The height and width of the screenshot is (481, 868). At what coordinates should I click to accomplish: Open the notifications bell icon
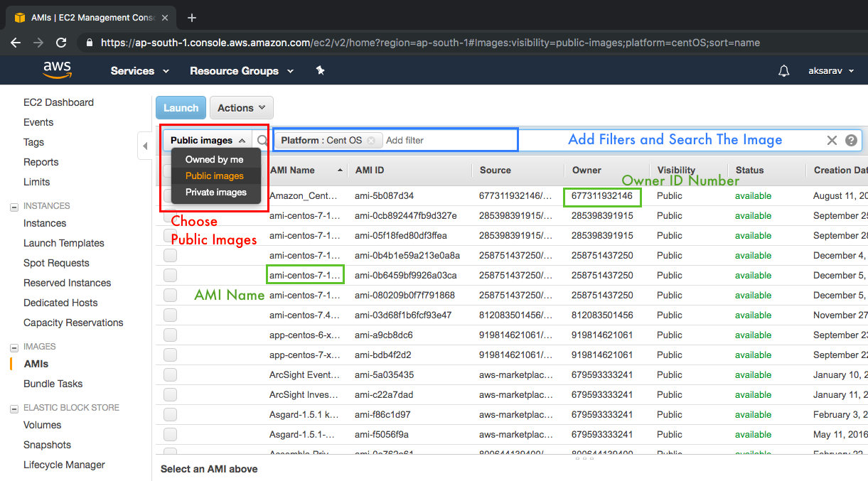784,71
